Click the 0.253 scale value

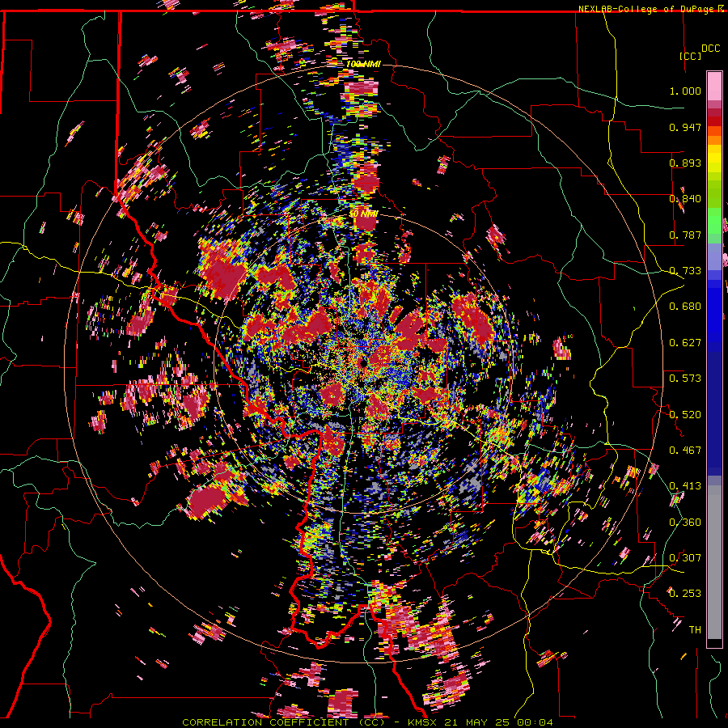coord(685,594)
